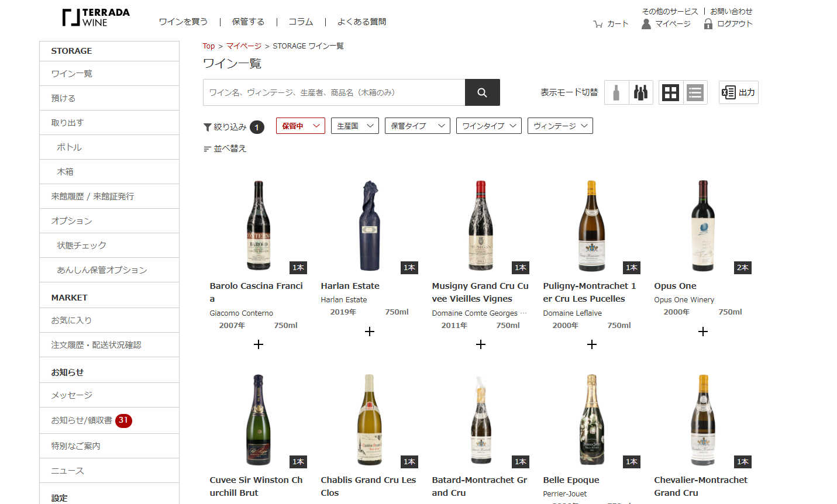The image size is (837, 504).
Task: Go to Top breadcrumb link
Action: click(x=209, y=46)
